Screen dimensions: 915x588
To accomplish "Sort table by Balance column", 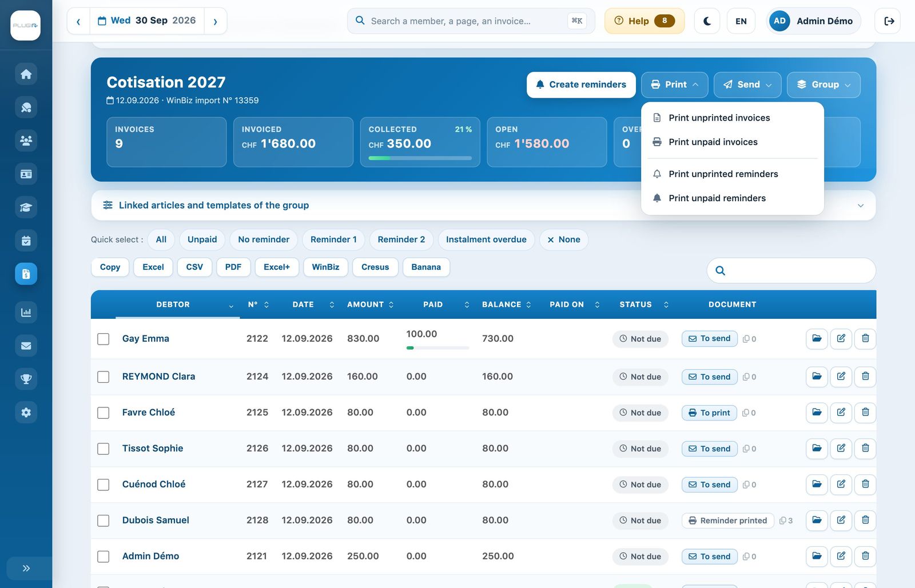I will 506,305.
